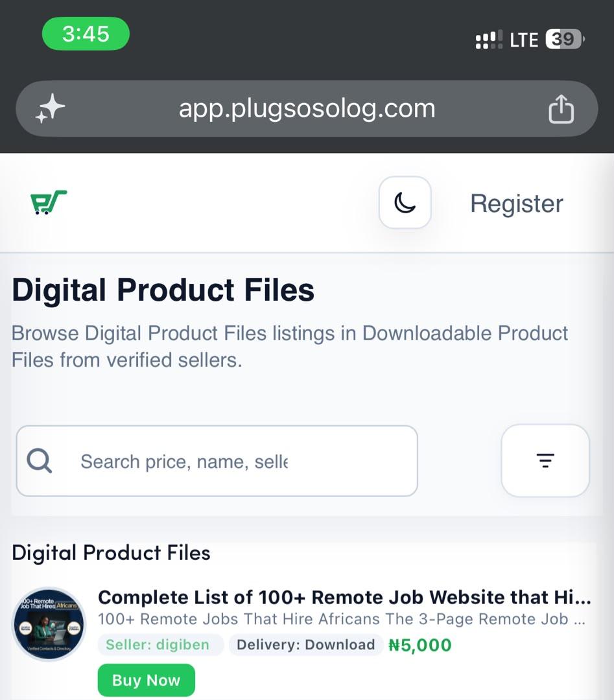The height and width of the screenshot is (700, 614).
Task: Open the filter options button
Action: 545,460
